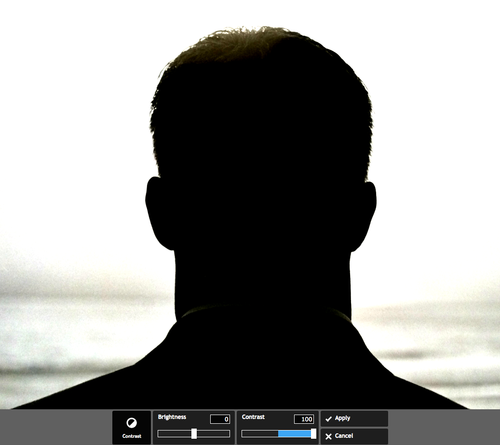Click the Contrast slider handle at maximum
The width and height of the screenshot is (500, 445).
click(x=313, y=434)
